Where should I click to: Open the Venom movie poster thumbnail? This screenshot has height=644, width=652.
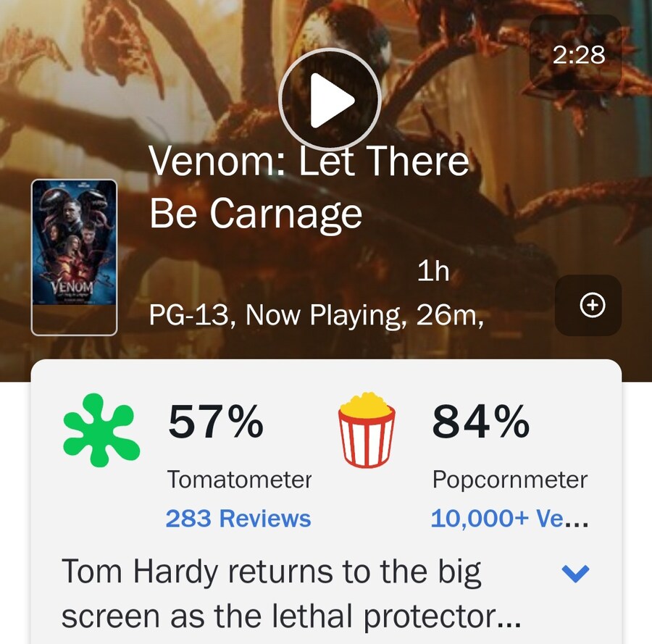(x=74, y=257)
